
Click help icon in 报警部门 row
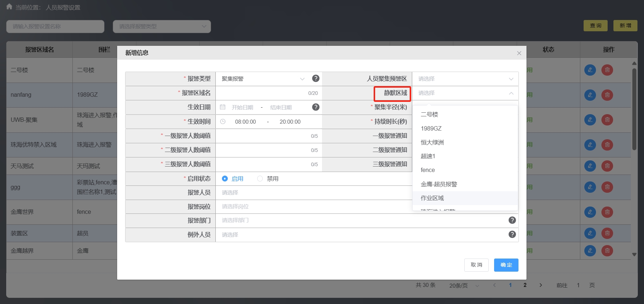click(512, 220)
